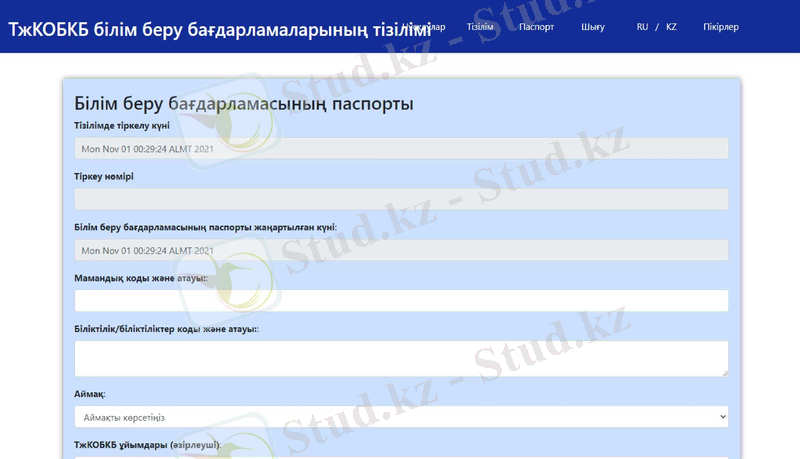
Task: Focus the Мамандық коды және атауы field
Action: click(x=401, y=301)
